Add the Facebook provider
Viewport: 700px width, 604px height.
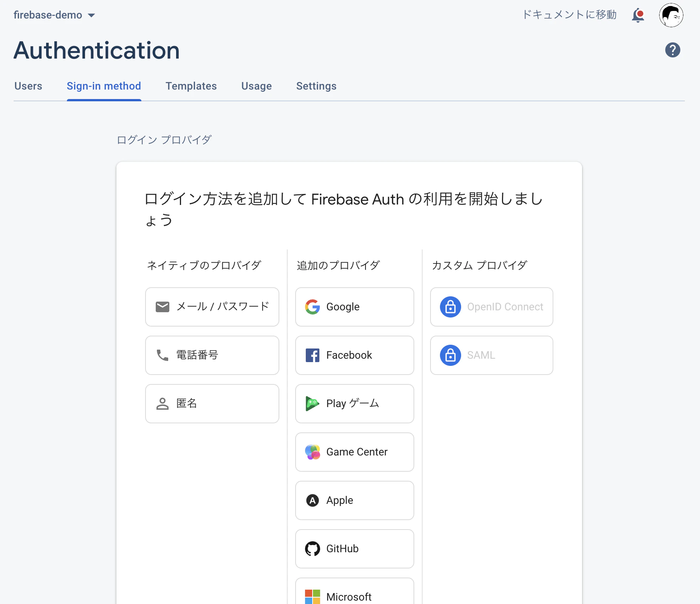pyautogui.click(x=355, y=355)
